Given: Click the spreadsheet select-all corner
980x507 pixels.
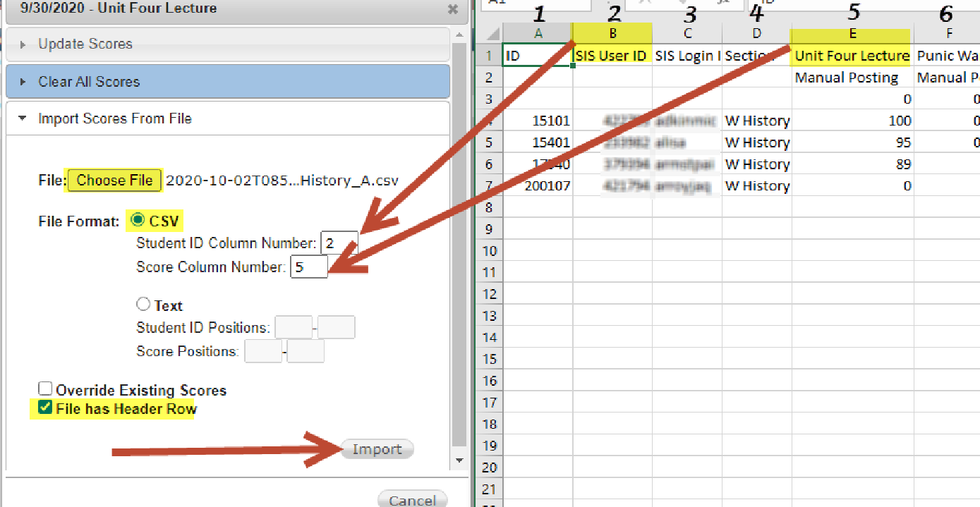Looking at the screenshot, I should point(491,33).
